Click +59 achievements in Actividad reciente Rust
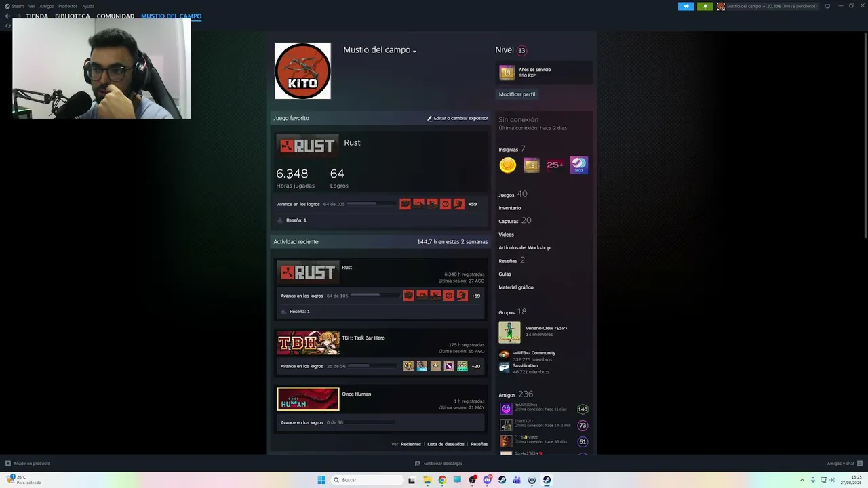Viewport: 868px width, 488px height. pos(476,296)
